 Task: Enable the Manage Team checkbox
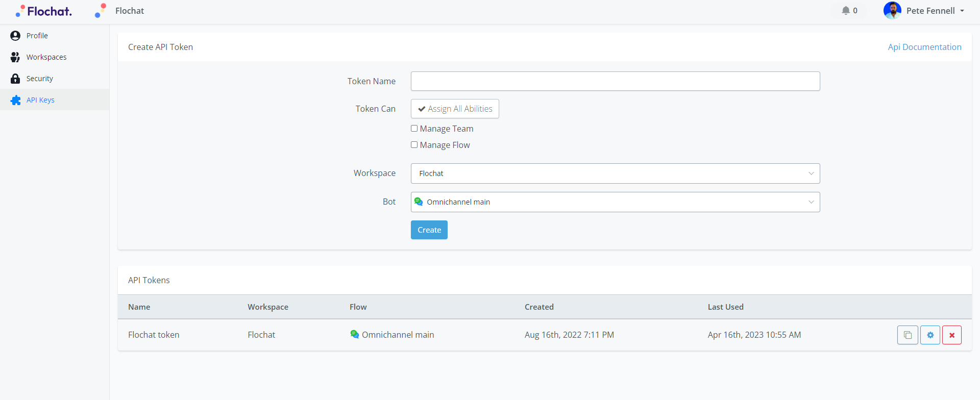pos(414,129)
